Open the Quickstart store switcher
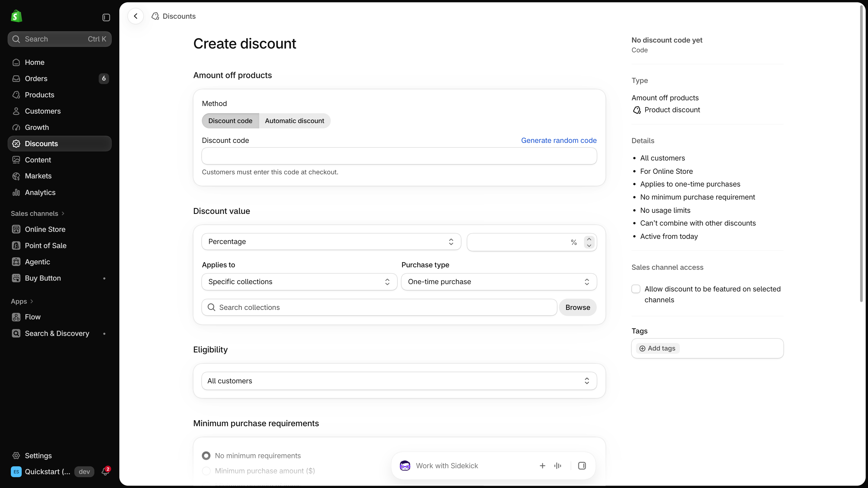 pos(41,471)
